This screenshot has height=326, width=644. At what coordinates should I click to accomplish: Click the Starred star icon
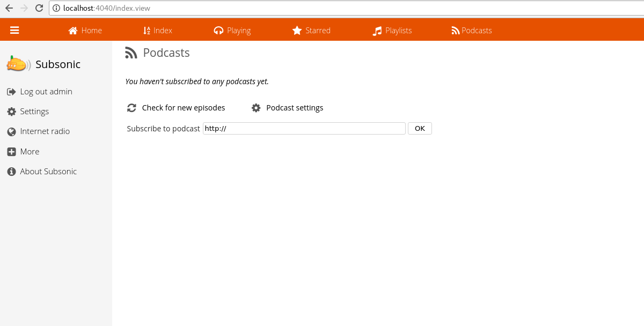pos(297,31)
